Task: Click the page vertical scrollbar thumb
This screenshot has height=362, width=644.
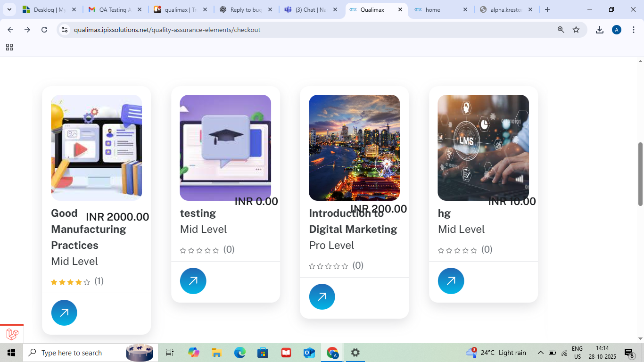Action: pyautogui.click(x=640, y=173)
